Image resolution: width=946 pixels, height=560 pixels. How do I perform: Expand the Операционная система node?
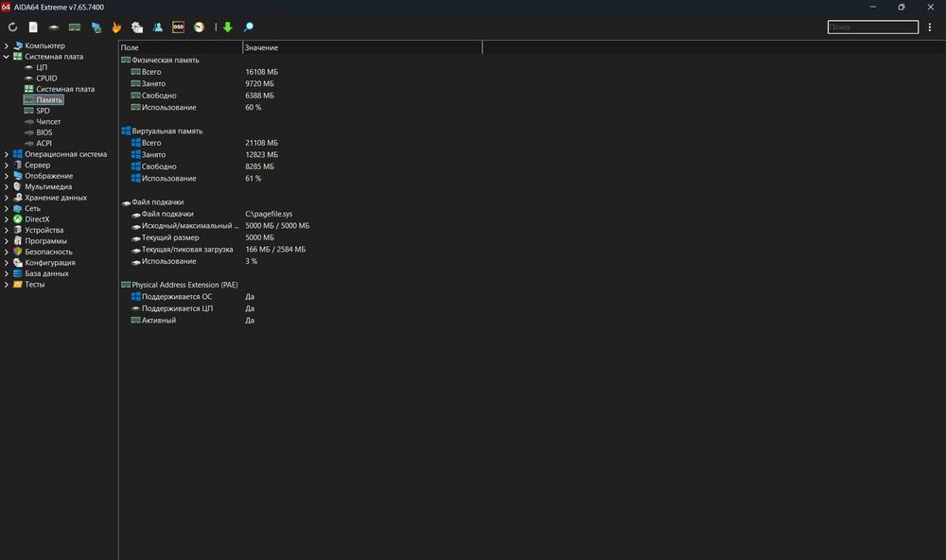[x=7, y=154]
